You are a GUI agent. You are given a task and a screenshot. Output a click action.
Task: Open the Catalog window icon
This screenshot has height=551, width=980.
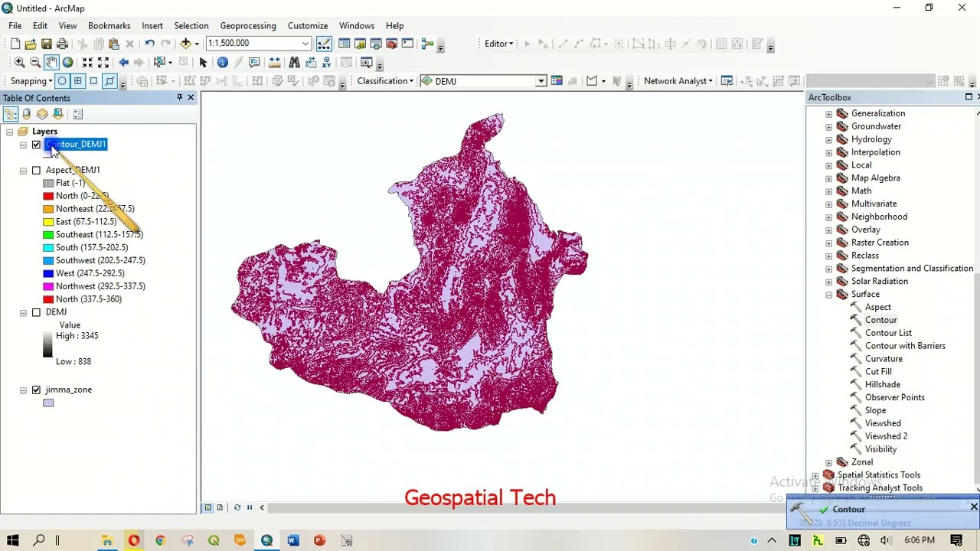(360, 44)
